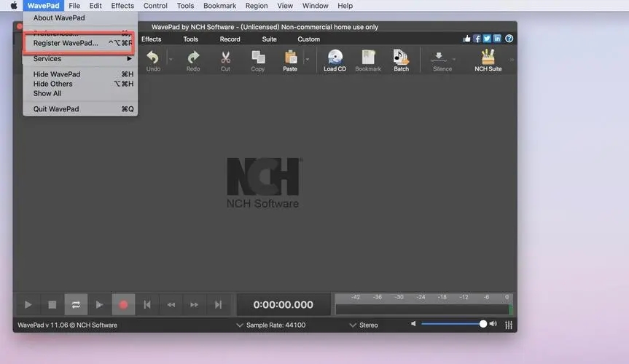Expand the Sample Rate dropdown
The width and height of the screenshot is (629, 364).
(270, 325)
